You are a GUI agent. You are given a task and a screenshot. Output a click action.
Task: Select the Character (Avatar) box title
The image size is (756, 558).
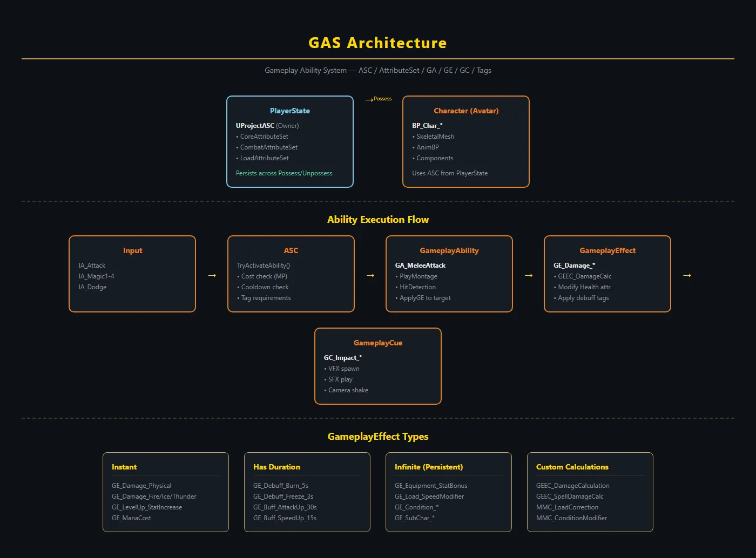pyautogui.click(x=466, y=111)
